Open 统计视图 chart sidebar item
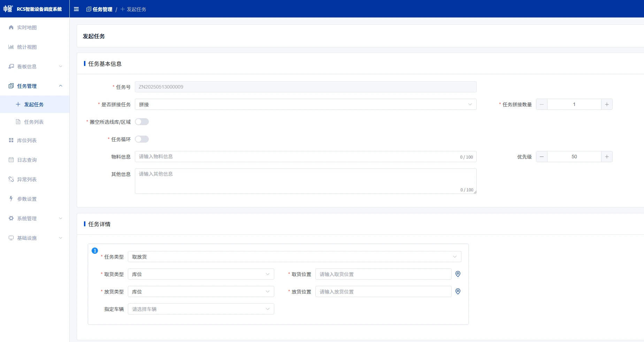This screenshot has width=644, height=342. coord(27,47)
